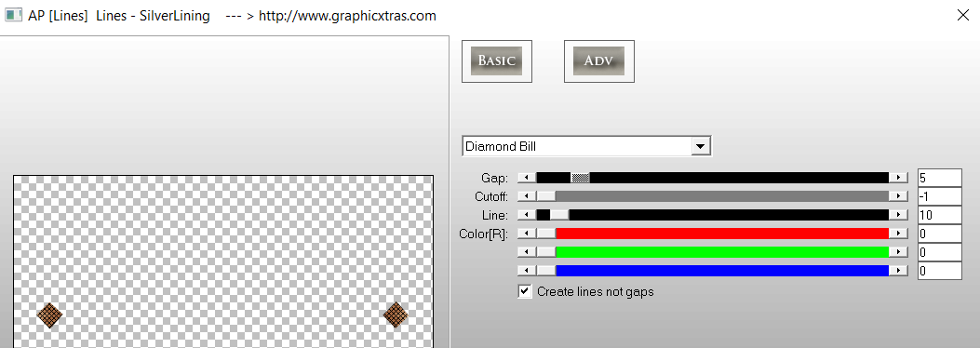Click the Basic button
The width and height of the screenshot is (980, 348).
pyautogui.click(x=497, y=61)
